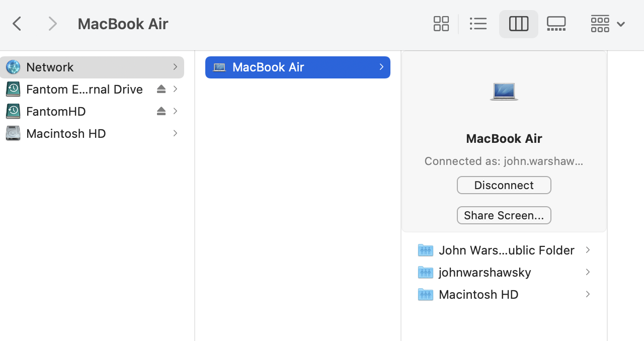The width and height of the screenshot is (644, 341).
Task: Expand Fantom External Drive chevron
Action: pos(175,89)
